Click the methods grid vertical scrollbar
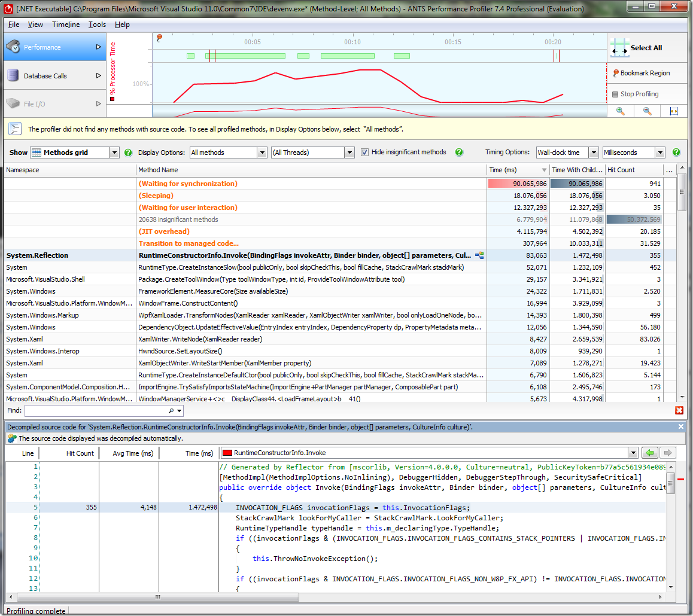The width and height of the screenshot is (693, 616). click(682, 192)
